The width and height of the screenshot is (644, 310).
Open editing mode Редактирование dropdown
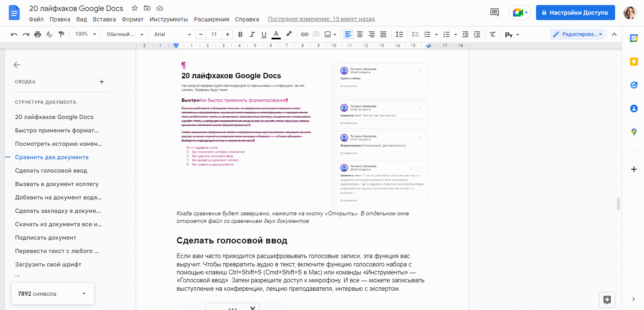pos(577,34)
